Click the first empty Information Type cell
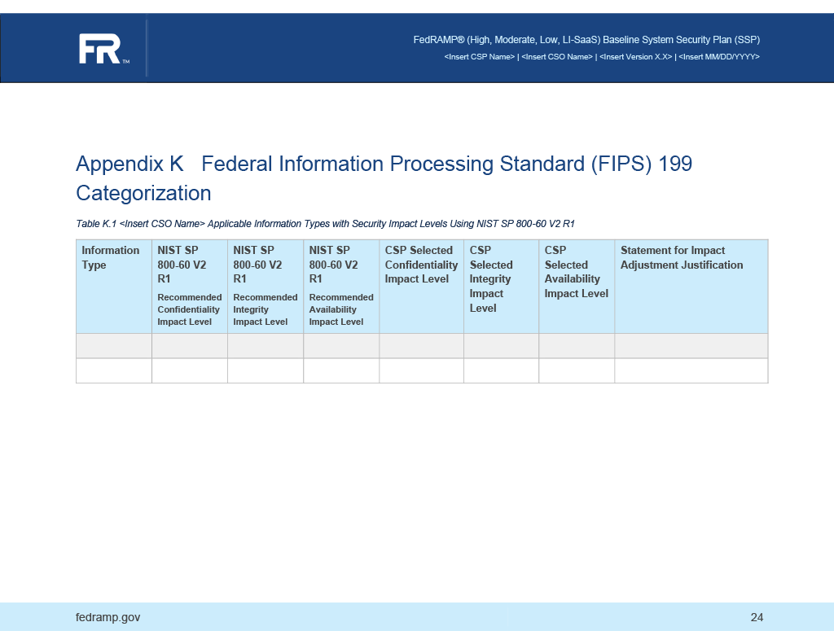834x644 pixels. (x=113, y=345)
